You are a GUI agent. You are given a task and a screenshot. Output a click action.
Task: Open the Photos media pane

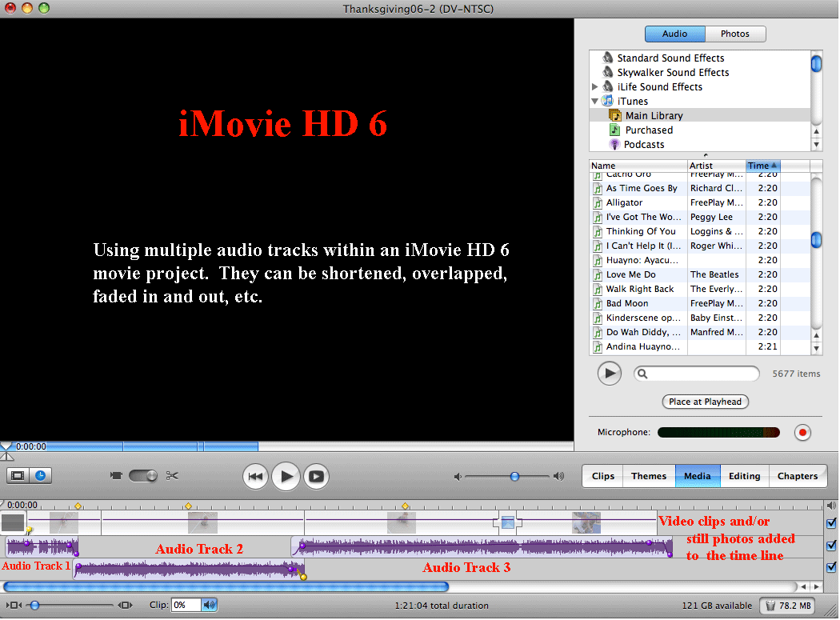pyautogui.click(x=735, y=34)
